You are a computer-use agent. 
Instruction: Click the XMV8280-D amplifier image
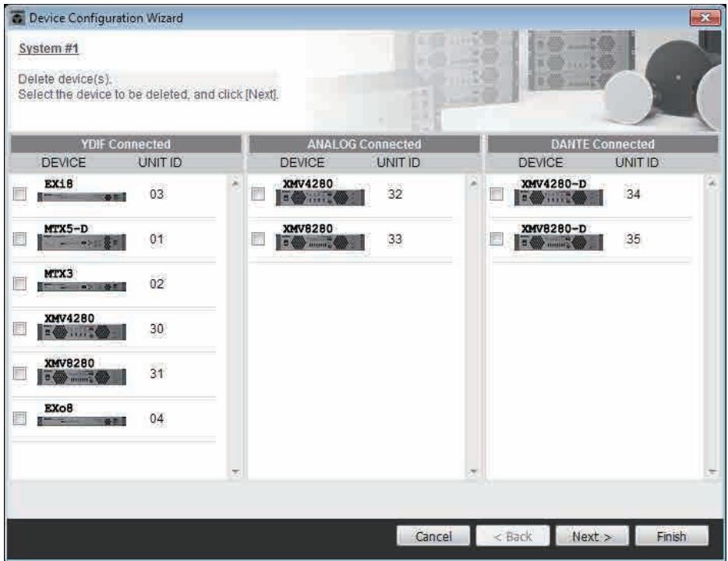559,242
